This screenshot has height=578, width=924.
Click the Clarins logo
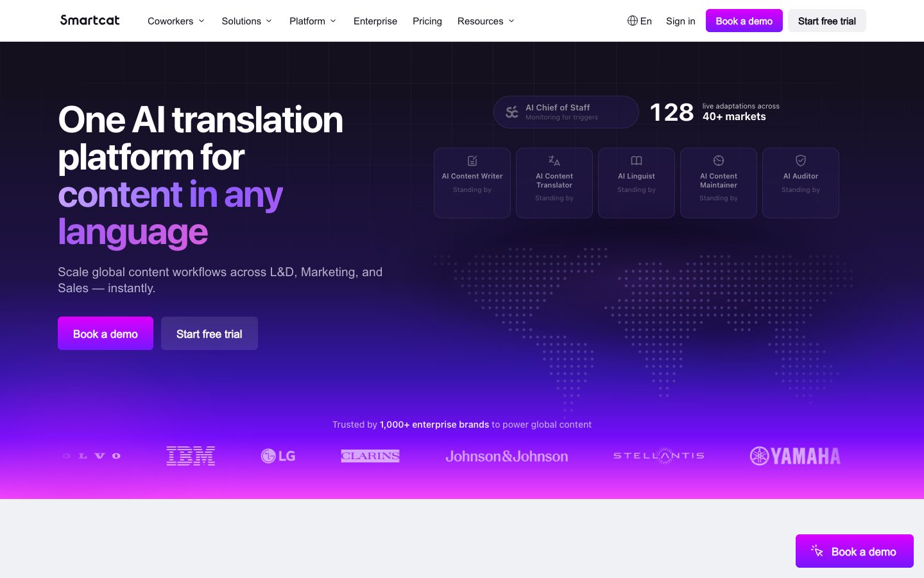click(x=370, y=456)
